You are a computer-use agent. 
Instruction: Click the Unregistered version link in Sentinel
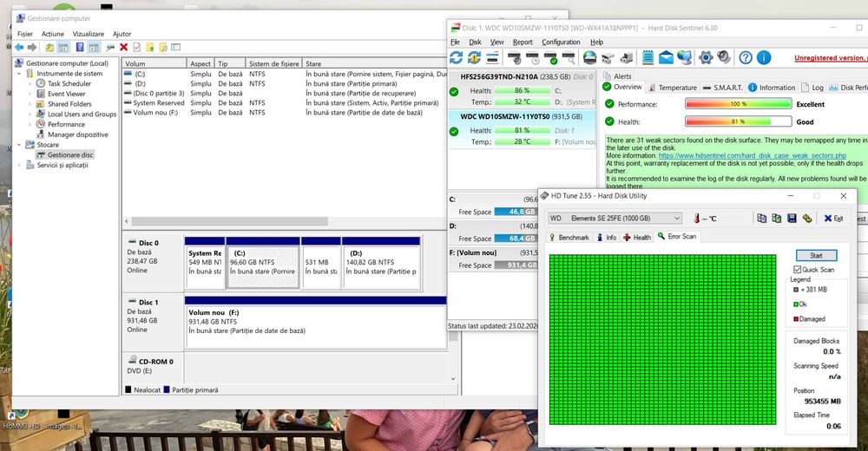coord(829,57)
